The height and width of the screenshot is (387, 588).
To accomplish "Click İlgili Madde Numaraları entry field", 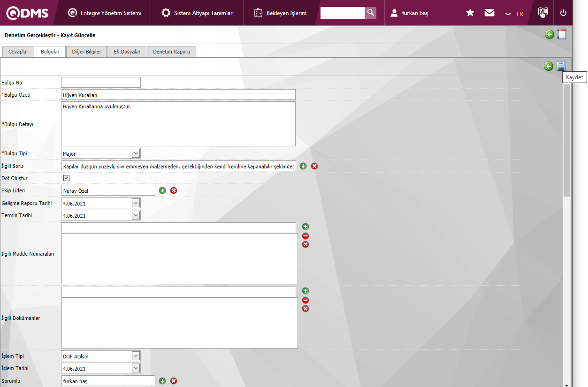I will coord(179,228).
